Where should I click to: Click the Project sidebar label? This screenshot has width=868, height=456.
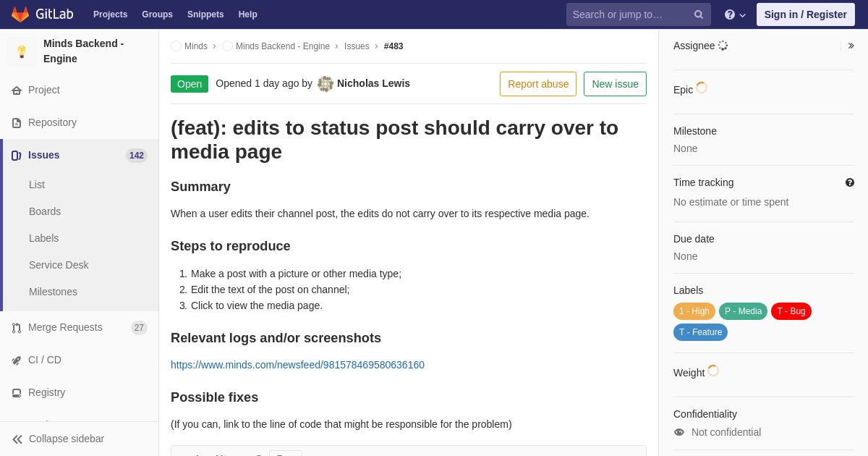tap(44, 90)
